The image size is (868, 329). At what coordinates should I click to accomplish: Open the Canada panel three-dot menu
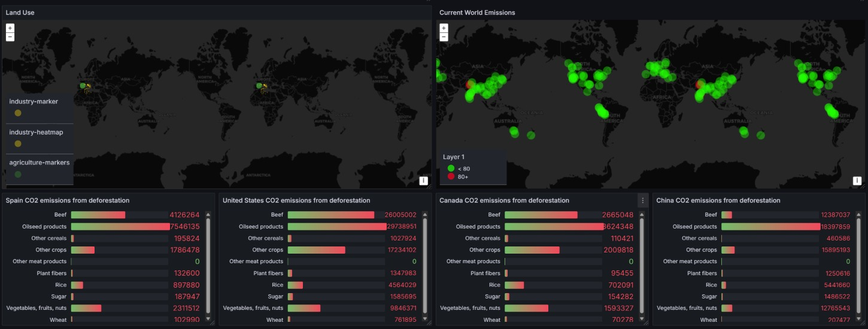coord(643,200)
